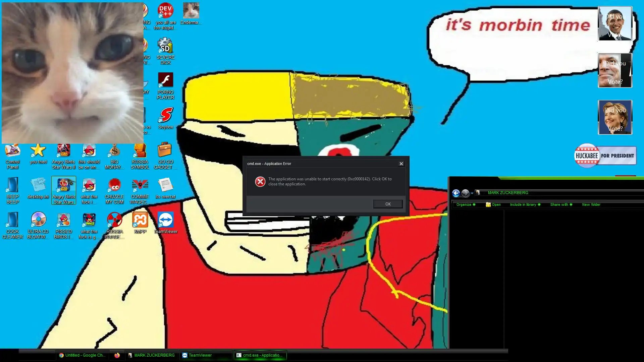Click OK in the cmd.exe error dialog

pyautogui.click(x=388, y=204)
